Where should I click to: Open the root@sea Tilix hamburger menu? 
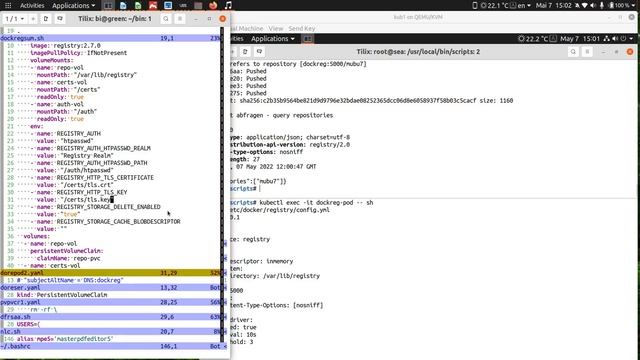(587, 52)
